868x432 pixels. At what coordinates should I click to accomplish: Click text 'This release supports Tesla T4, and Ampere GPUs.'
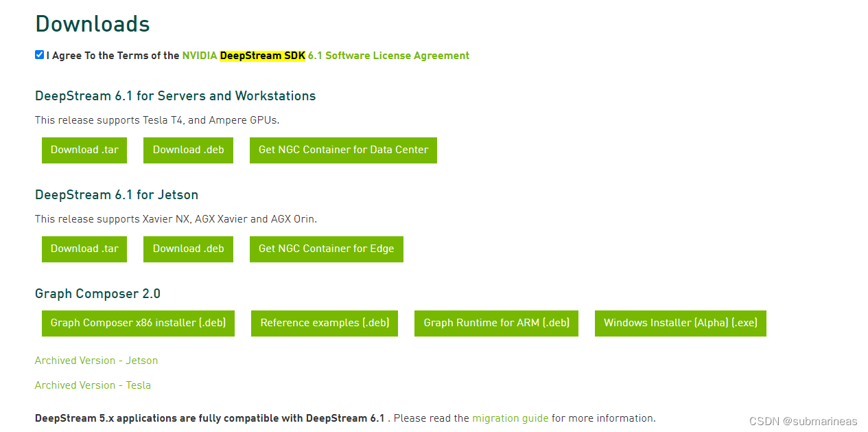[157, 120]
